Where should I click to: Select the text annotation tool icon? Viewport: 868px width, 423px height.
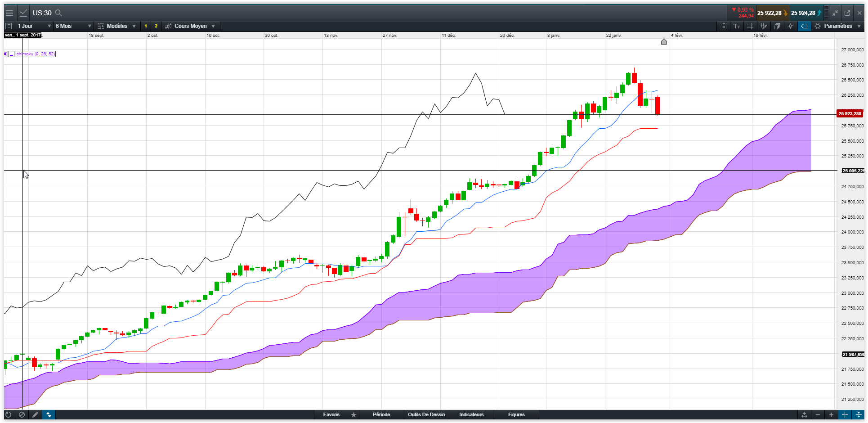click(737, 26)
